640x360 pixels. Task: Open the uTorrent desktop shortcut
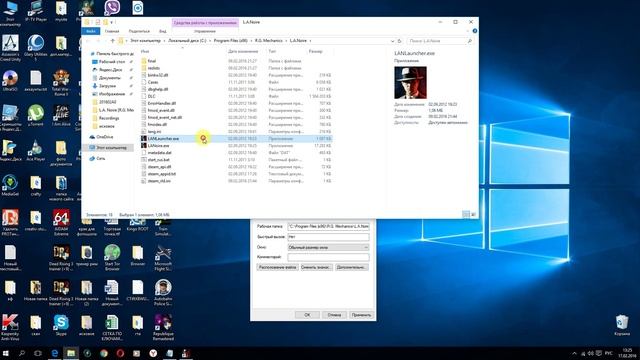[36, 115]
